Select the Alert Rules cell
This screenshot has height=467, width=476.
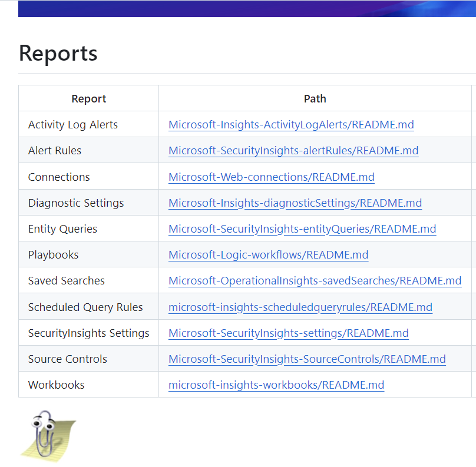click(x=88, y=150)
